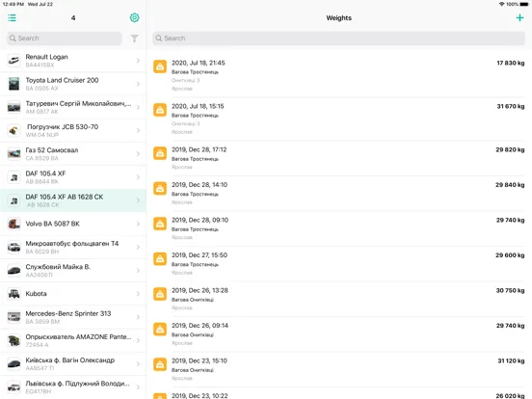The height and width of the screenshot is (399, 532).
Task: Click the 12:49 PM status bar clock
Action: [13, 4]
